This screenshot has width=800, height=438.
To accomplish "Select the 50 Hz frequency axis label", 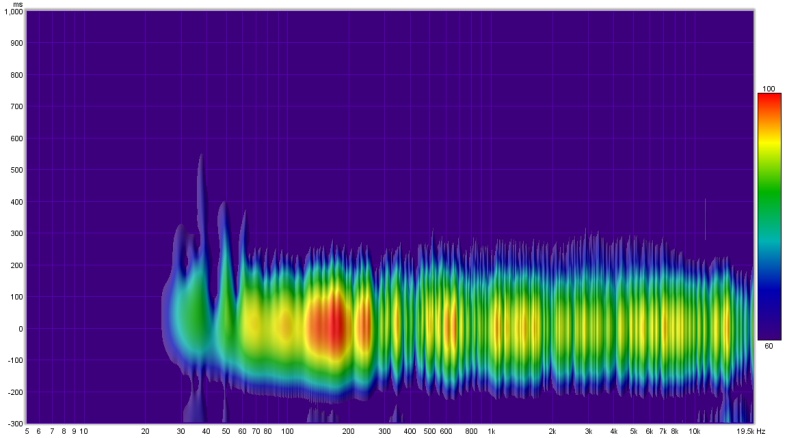I will coord(226,431).
